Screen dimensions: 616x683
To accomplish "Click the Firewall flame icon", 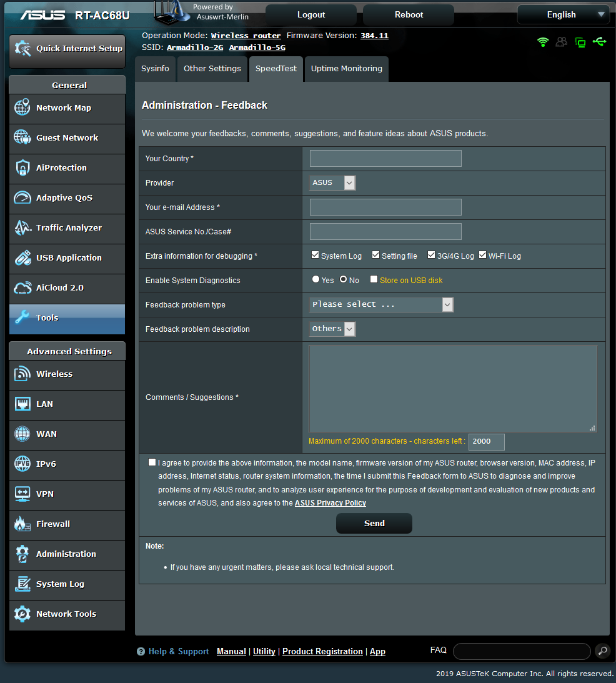I will click(22, 524).
